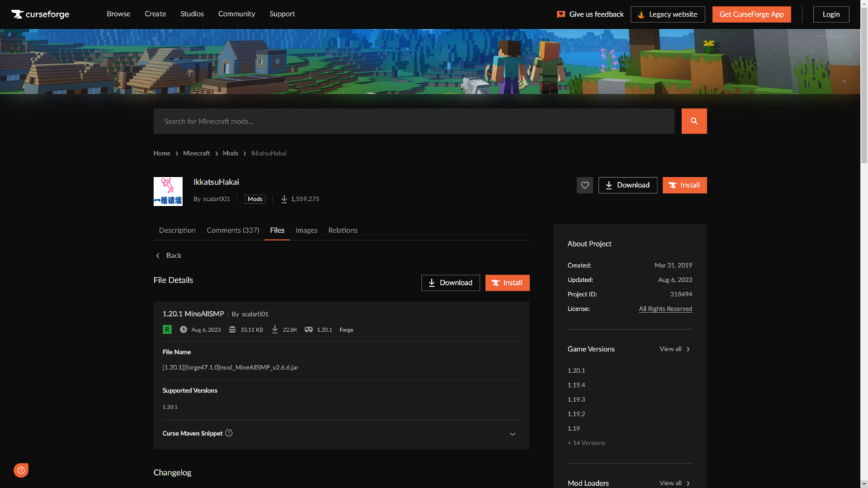
Task: Select game version 1.19 in sidebar
Action: (574, 428)
